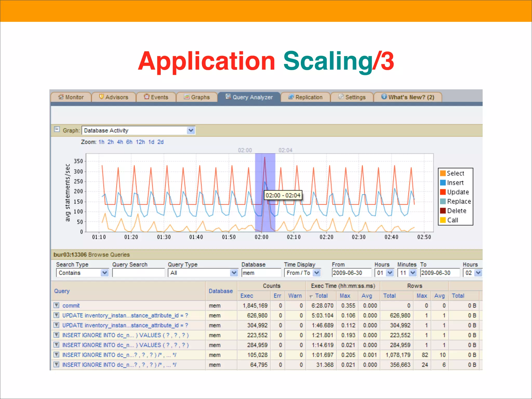Zoom graph to 12h

(140, 142)
